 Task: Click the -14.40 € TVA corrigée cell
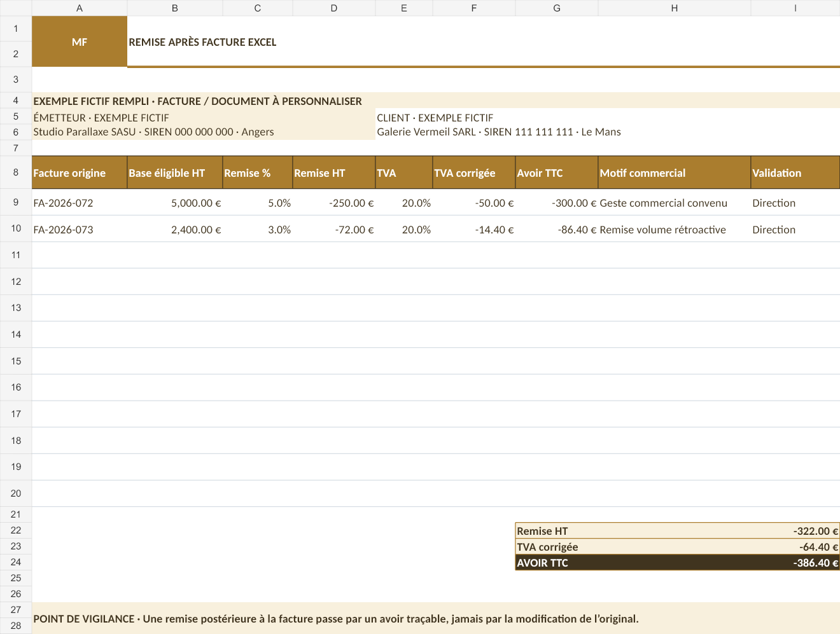pyautogui.click(x=474, y=229)
